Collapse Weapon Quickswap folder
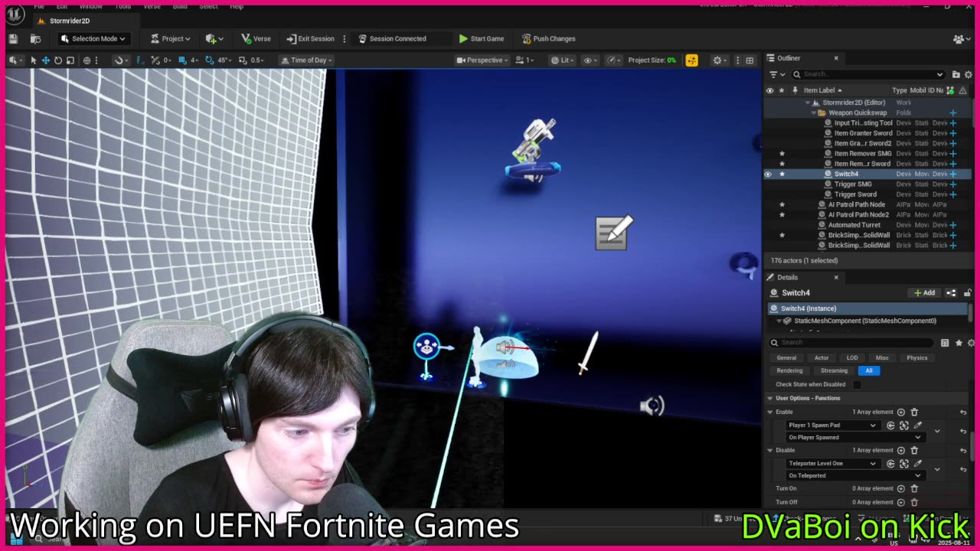Screen dimensions: 980x551 pos(813,112)
